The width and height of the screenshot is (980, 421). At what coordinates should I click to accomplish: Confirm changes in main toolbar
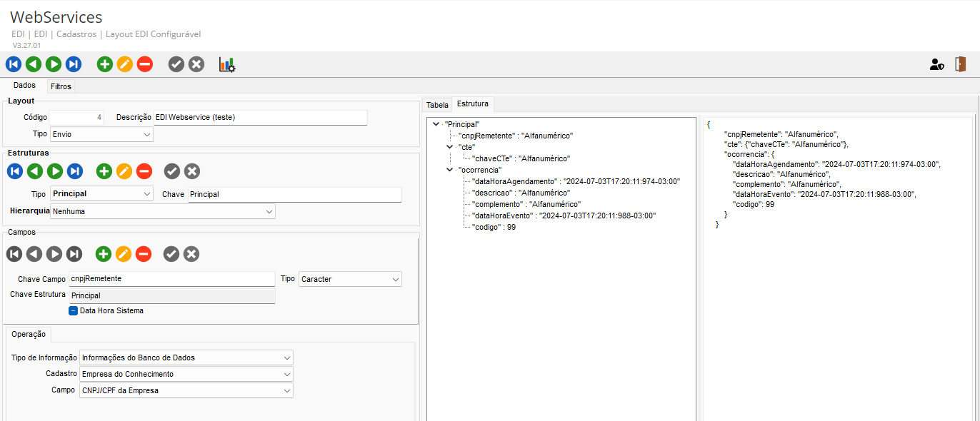[x=176, y=64]
